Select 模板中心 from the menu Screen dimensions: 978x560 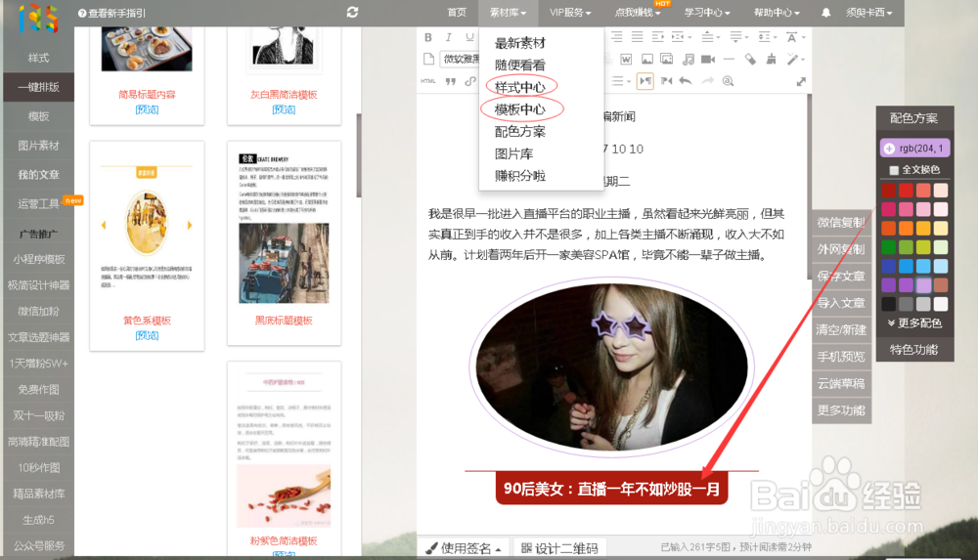519,109
